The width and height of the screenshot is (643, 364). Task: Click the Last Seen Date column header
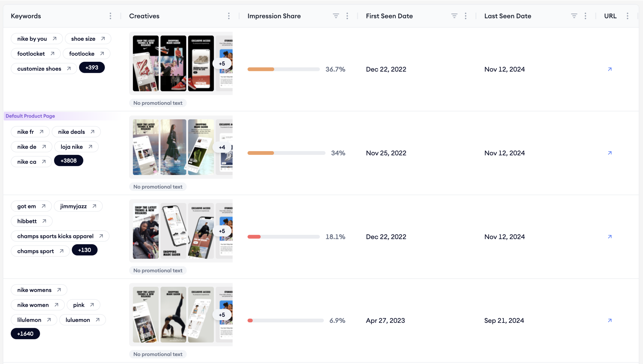point(508,16)
